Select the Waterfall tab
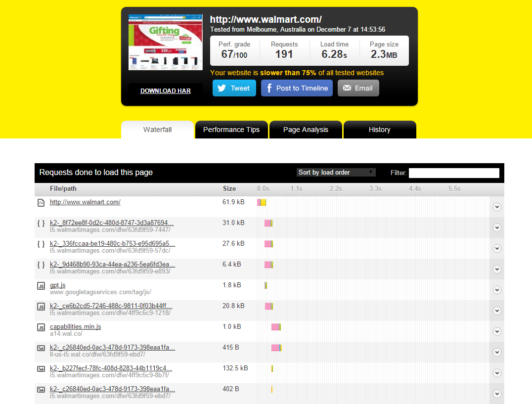The image size is (532, 404). pyautogui.click(x=157, y=130)
